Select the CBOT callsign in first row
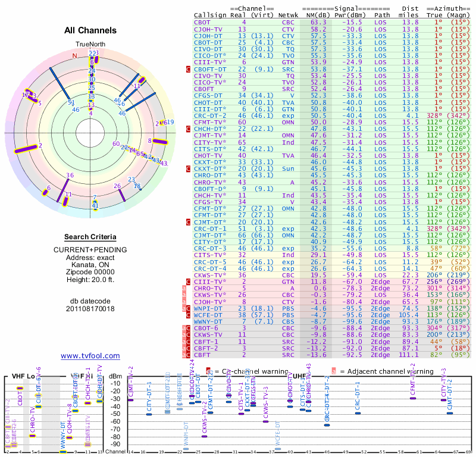Screen dimensions: 476x457 point(202,22)
